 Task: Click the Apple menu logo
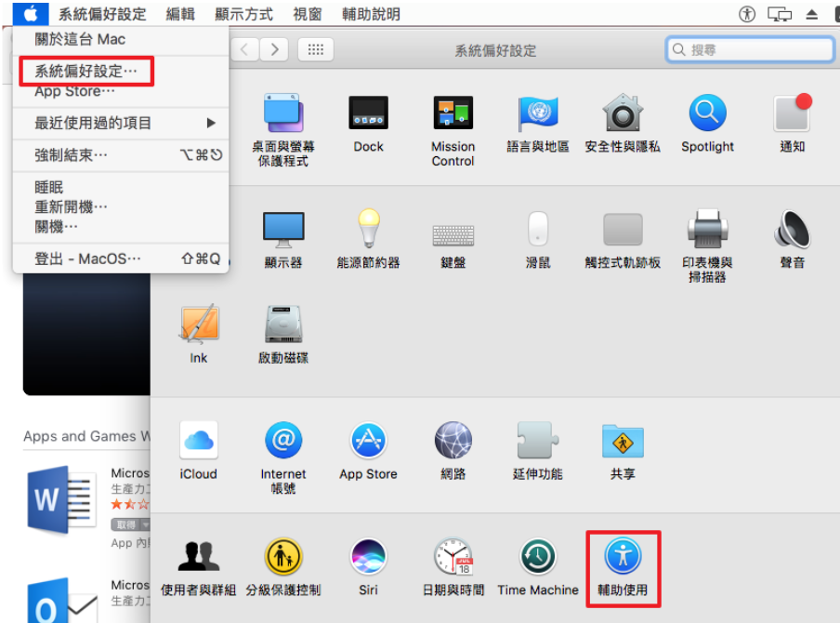point(31,13)
